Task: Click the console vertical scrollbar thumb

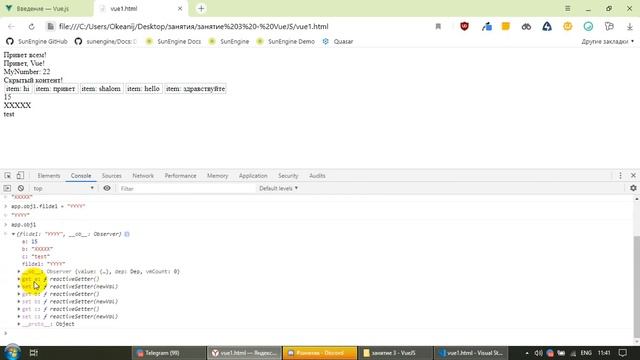Action: click(636, 286)
